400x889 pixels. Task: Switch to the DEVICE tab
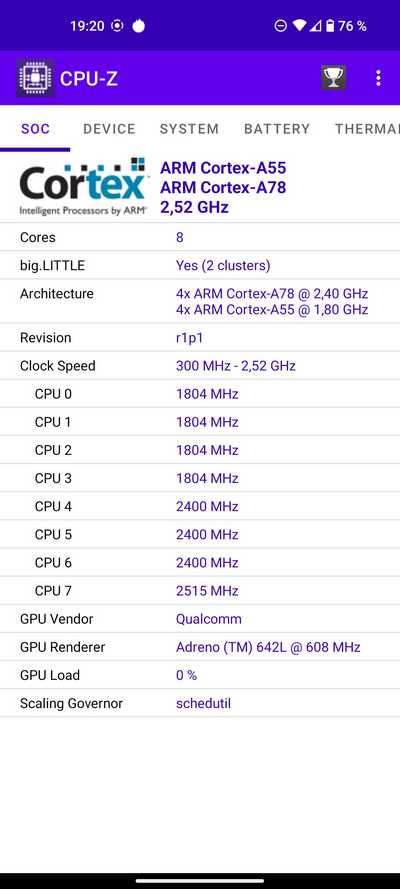tap(109, 129)
